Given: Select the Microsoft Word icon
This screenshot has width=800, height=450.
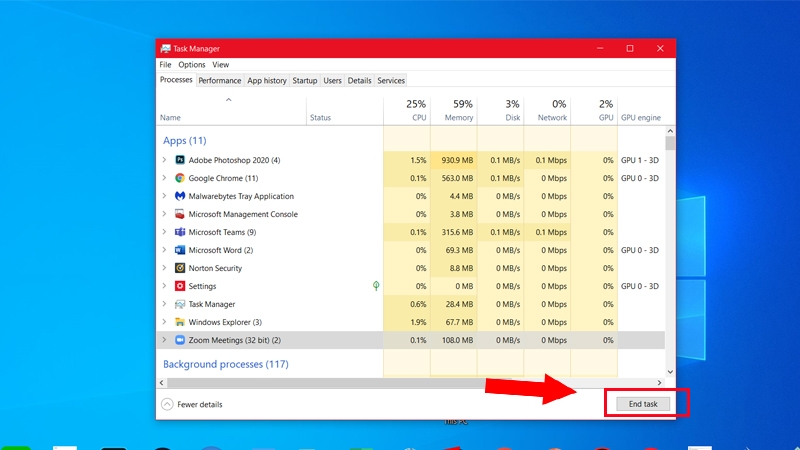Looking at the screenshot, I should click(x=180, y=250).
